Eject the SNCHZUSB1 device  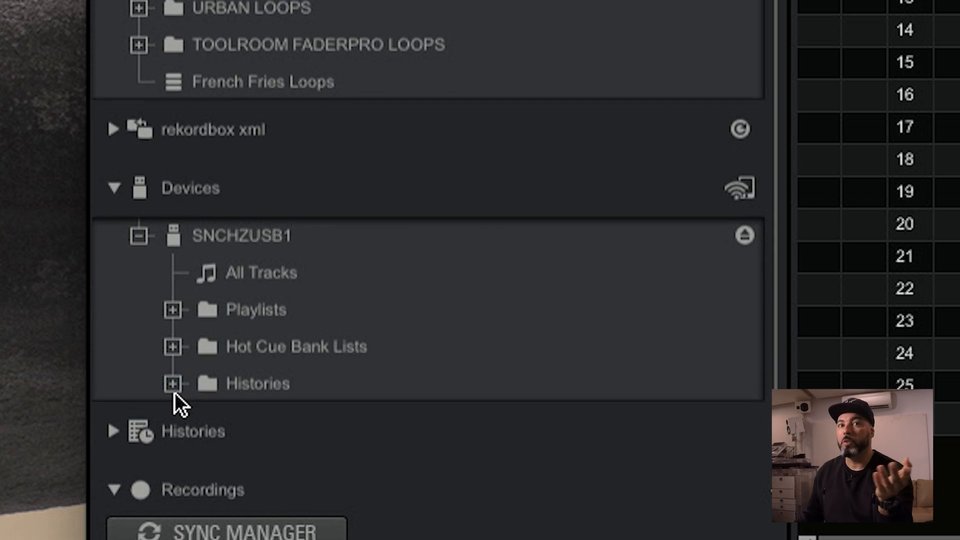pyautogui.click(x=744, y=235)
